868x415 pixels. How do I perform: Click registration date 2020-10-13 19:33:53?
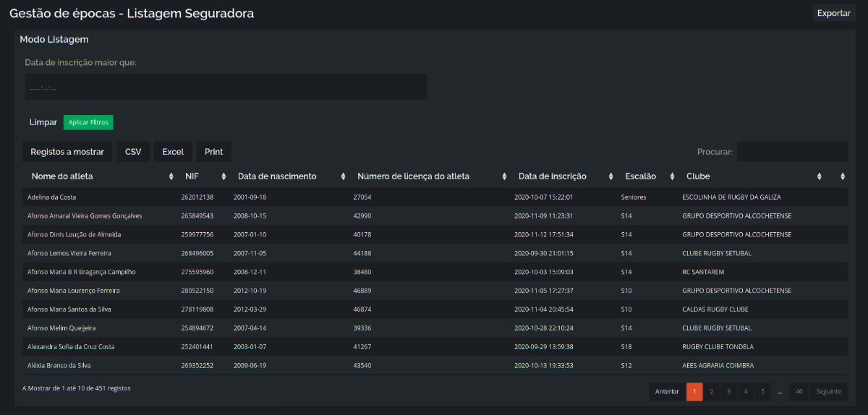pyautogui.click(x=543, y=366)
